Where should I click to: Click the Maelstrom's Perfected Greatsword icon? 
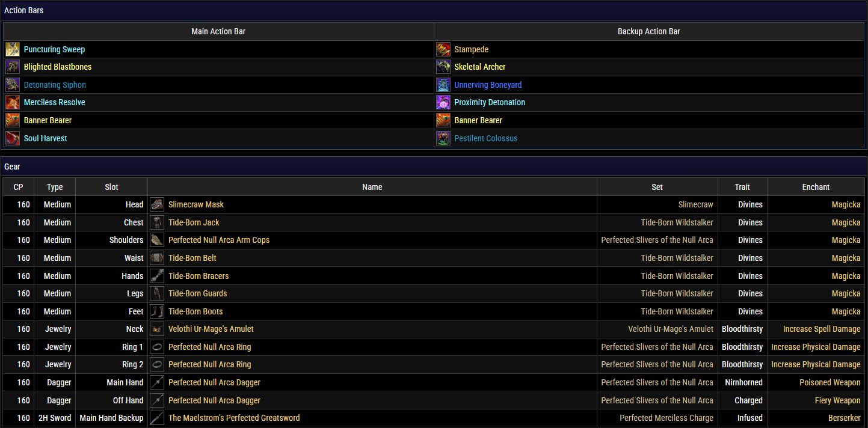[x=157, y=418]
